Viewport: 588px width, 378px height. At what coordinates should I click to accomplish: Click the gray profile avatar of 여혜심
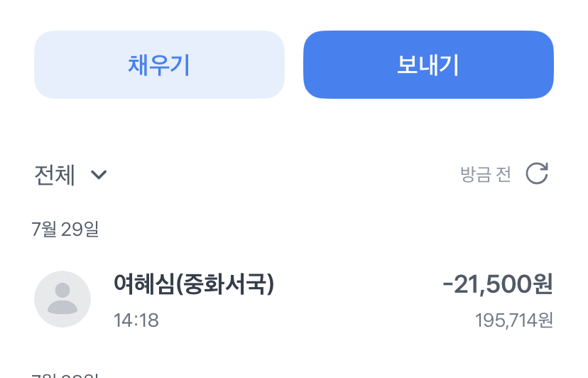click(x=62, y=299)
